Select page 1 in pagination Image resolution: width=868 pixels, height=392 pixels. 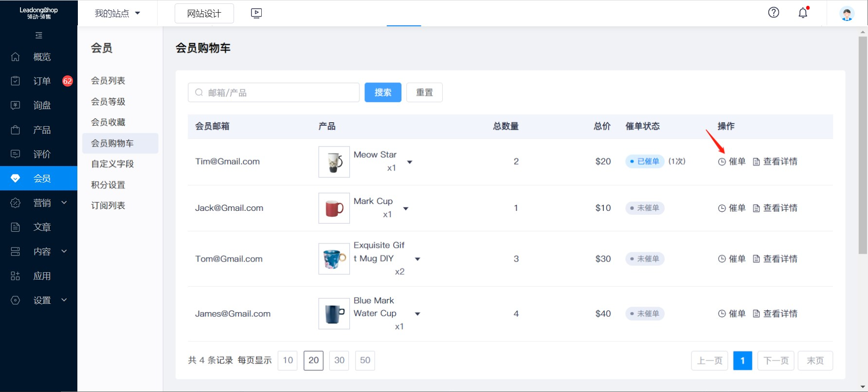pos(742,361)
